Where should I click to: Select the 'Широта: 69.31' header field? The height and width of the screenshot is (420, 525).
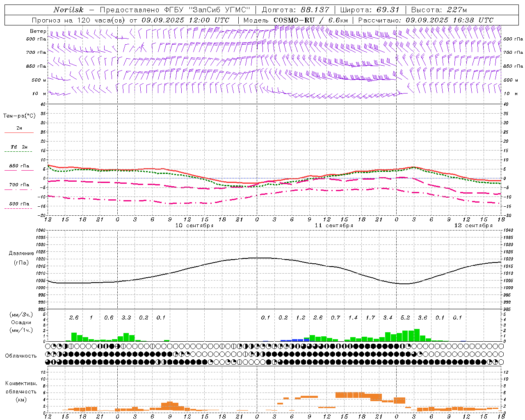tap(370, 10)
